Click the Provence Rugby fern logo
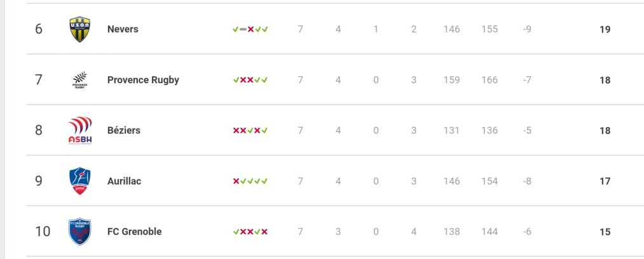 pyautogui.click(x=79, y=80)
